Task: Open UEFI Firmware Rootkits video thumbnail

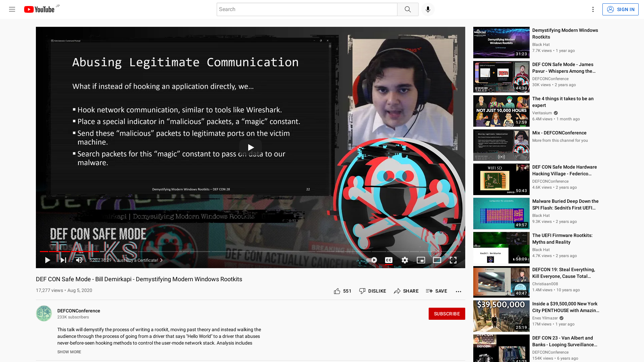Action: pos(501,248)
